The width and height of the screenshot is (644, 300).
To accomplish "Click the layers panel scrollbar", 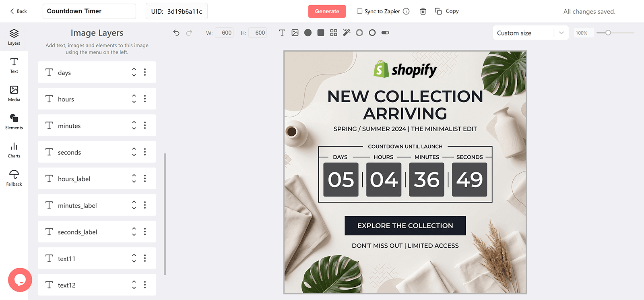I will 165,214.
